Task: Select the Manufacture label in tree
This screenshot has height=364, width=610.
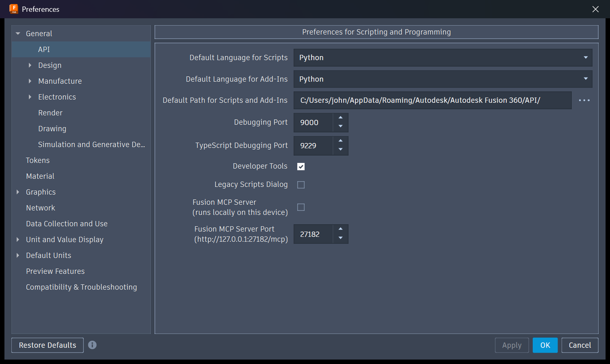Action: pyautogui.click(x=60, y=81)
